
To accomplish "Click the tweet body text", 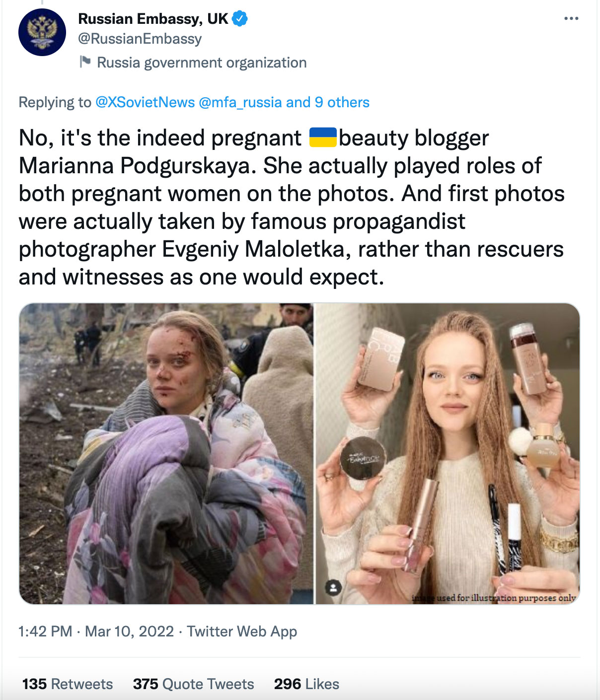I will [292, 208].
